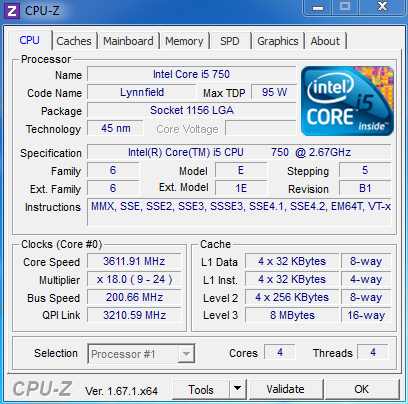Click the Package value Socket 1156 LGA
The width and height of the screenshot is (408, 404).
(192, 110)
